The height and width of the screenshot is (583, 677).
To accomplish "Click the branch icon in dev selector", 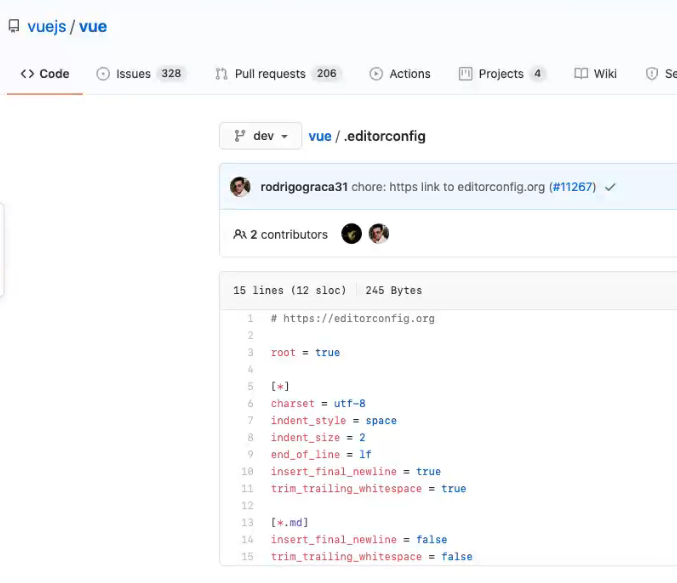I will 240,136.
